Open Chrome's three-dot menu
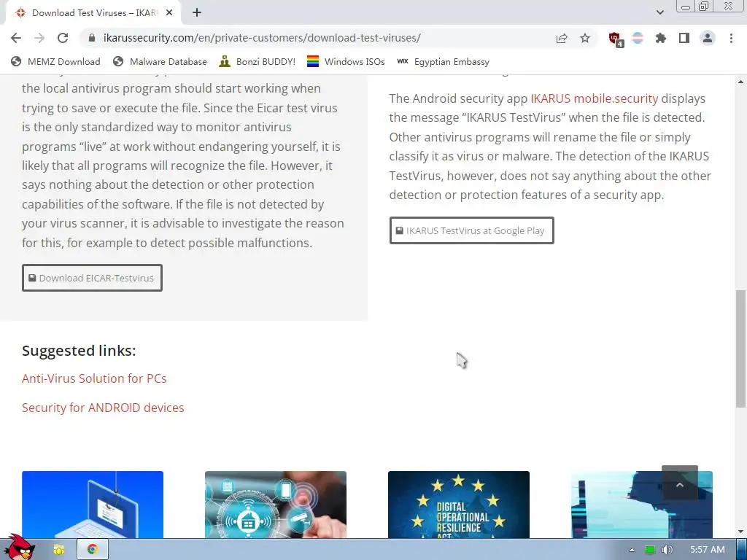 tap(731, 38)
